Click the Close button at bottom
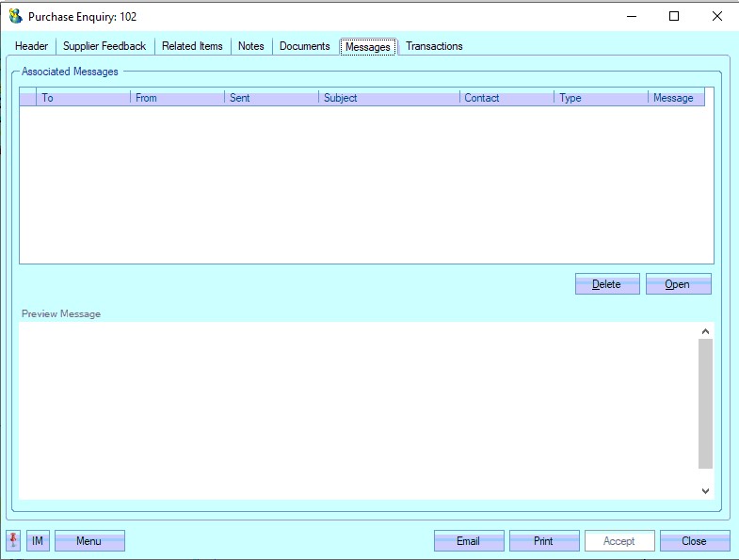 coord(695,541)
